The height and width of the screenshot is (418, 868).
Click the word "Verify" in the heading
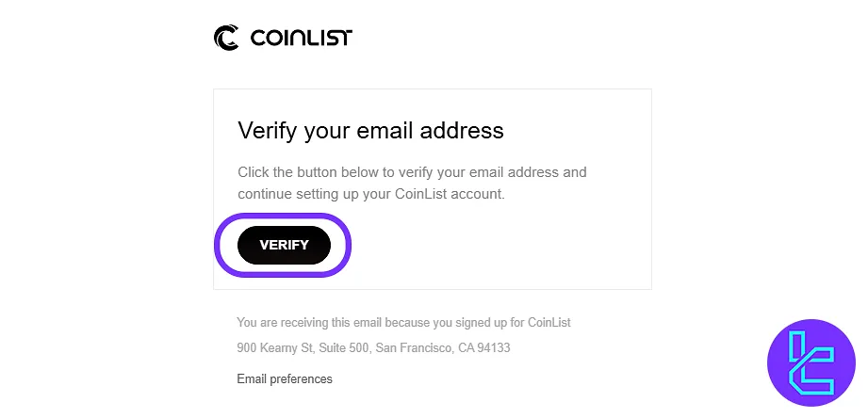(x=267, y=130)
